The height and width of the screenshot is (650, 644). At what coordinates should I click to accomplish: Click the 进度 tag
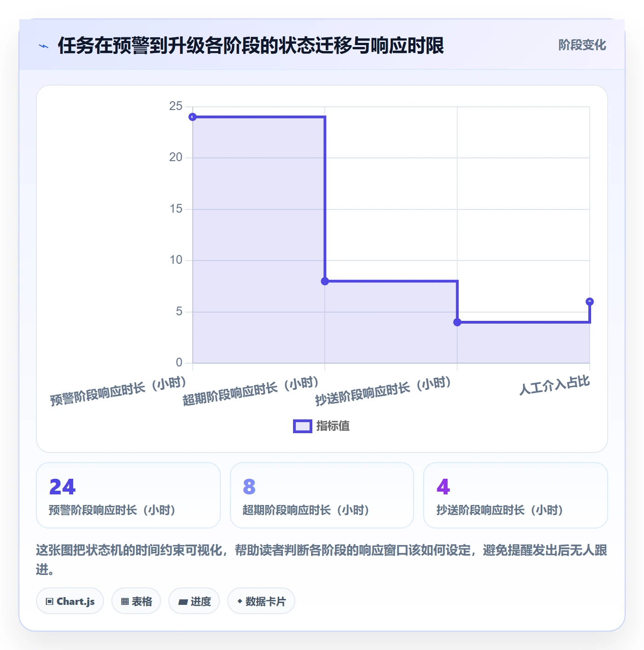pos(194,601)
